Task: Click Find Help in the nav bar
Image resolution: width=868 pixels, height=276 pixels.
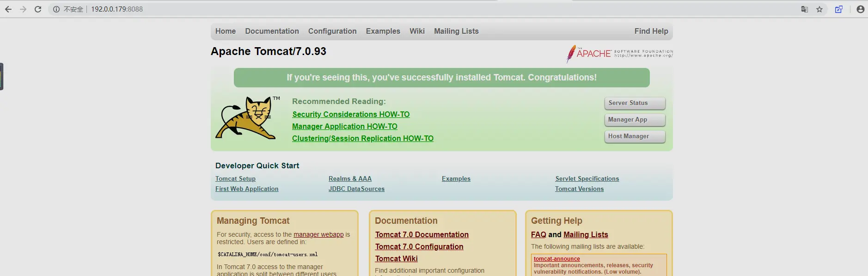Action: [651, 31]
